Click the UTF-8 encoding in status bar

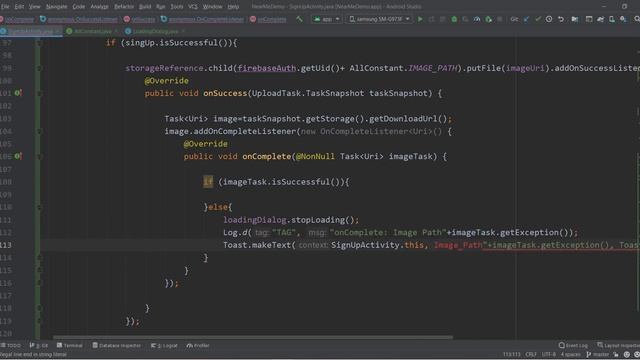pyautogui.click(x=549, y=354)
